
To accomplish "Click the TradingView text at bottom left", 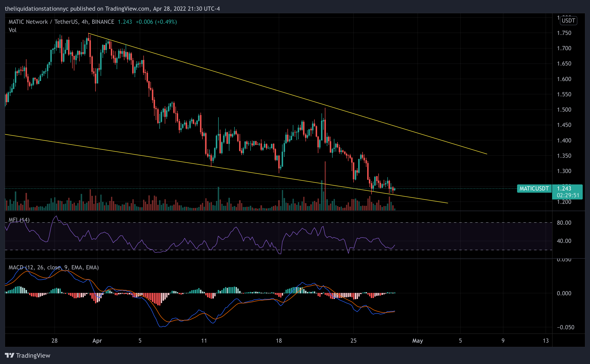I will [x=33, y=356].
